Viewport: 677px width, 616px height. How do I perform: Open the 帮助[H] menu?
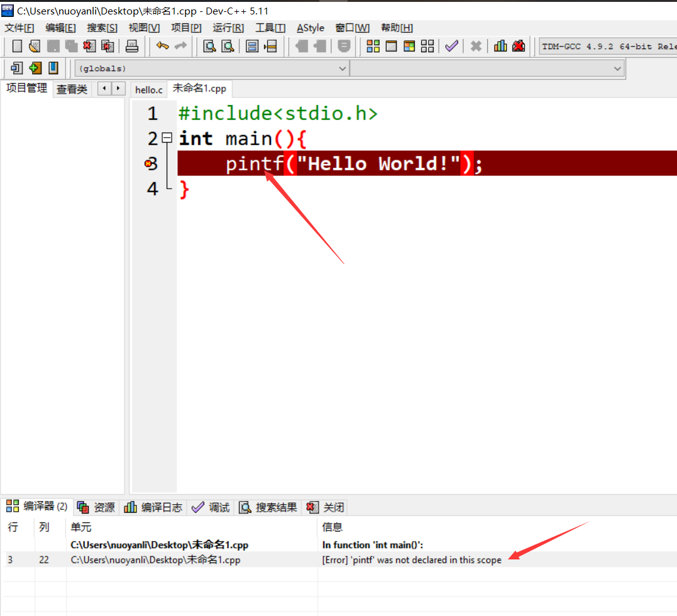click(x=397, y=28)
